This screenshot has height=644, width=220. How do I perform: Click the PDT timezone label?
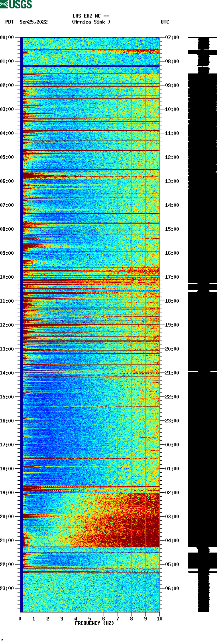pos(9,22)
